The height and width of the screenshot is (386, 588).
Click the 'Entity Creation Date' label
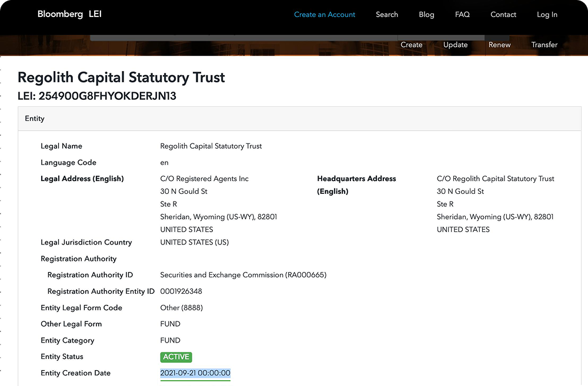point(75,373)
